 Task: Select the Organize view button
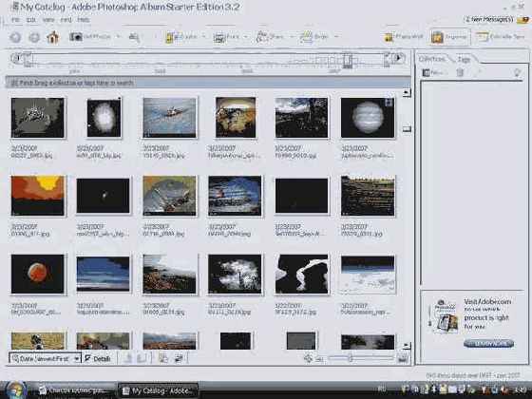pos(449,37)
